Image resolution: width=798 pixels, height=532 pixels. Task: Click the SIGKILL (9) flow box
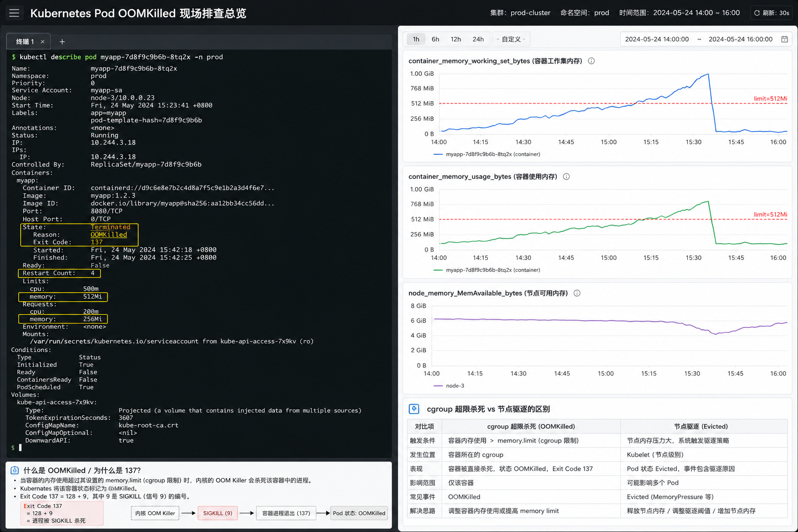pos(218,513)
